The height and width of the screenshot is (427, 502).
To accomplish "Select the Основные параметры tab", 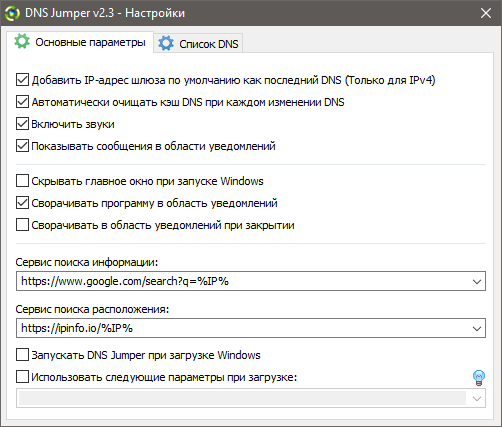I will click(80, 42).
